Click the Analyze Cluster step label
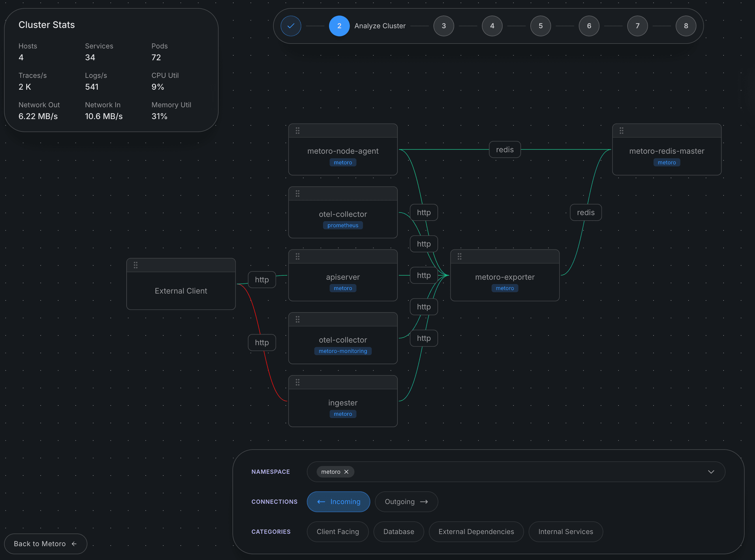 [x=379, y=25]
